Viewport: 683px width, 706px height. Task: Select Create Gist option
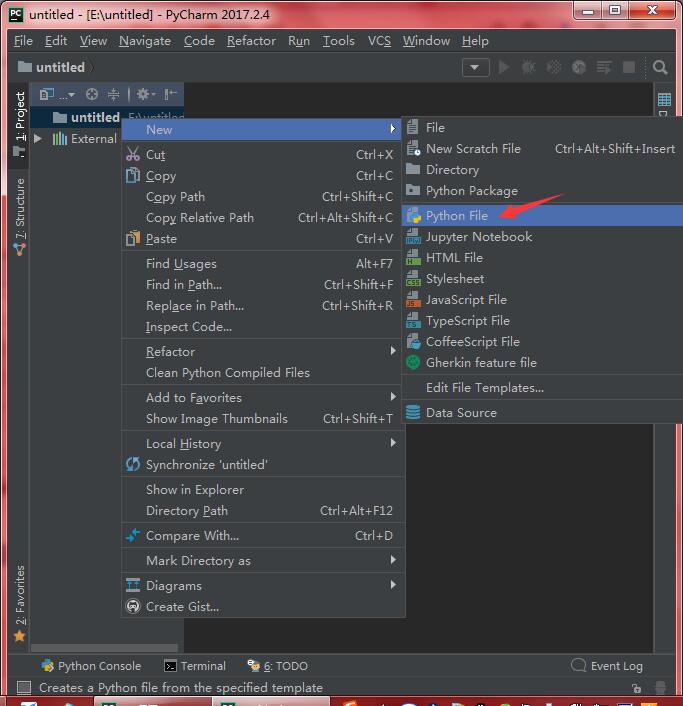262,606
